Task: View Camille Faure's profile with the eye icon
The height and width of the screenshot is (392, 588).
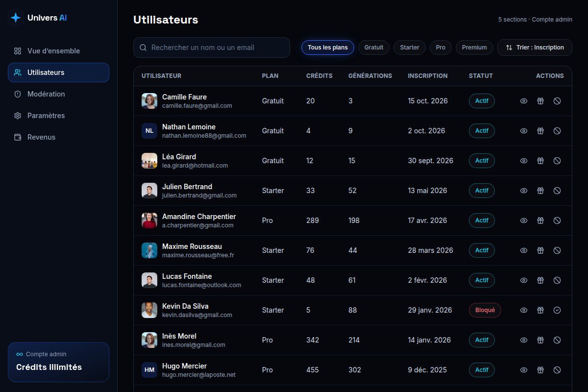Action: click(524, 101)
